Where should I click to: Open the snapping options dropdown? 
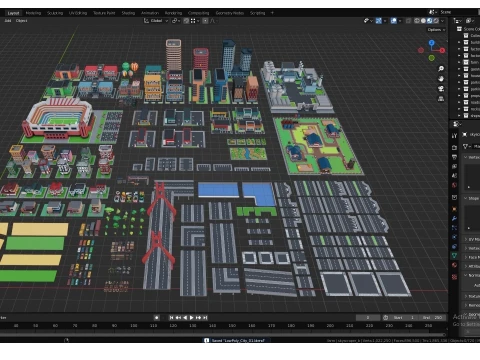click(x=195, y=21)
